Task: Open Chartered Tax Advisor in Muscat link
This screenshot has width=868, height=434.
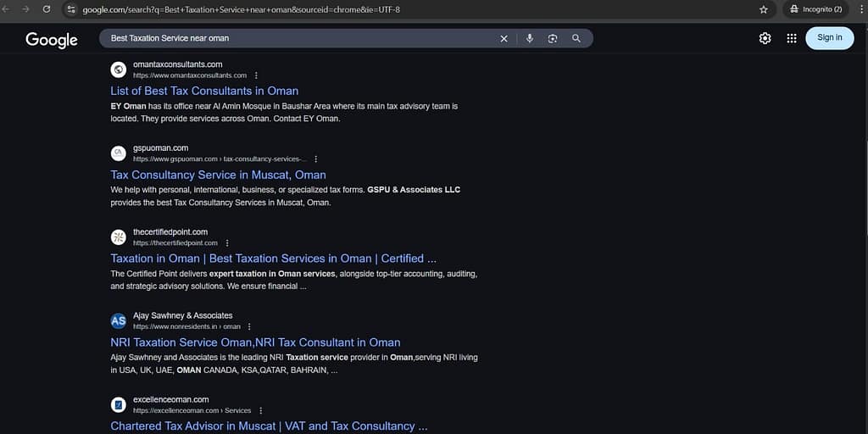Action: 269,426
